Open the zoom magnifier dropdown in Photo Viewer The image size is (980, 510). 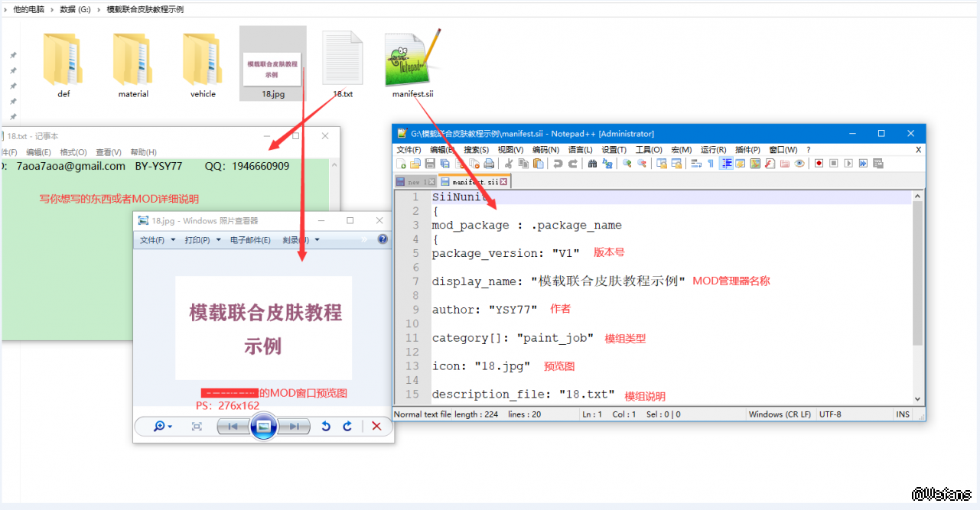162,427
